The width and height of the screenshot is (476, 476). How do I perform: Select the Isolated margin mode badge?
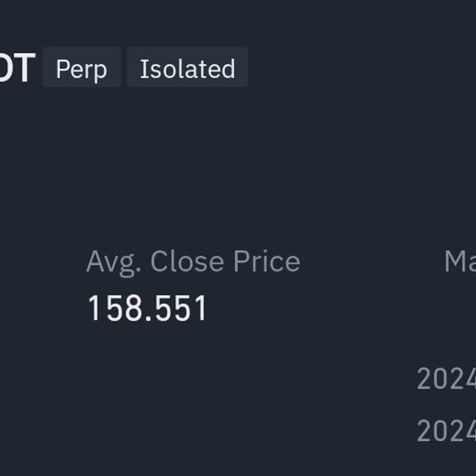tap(187, 69)
